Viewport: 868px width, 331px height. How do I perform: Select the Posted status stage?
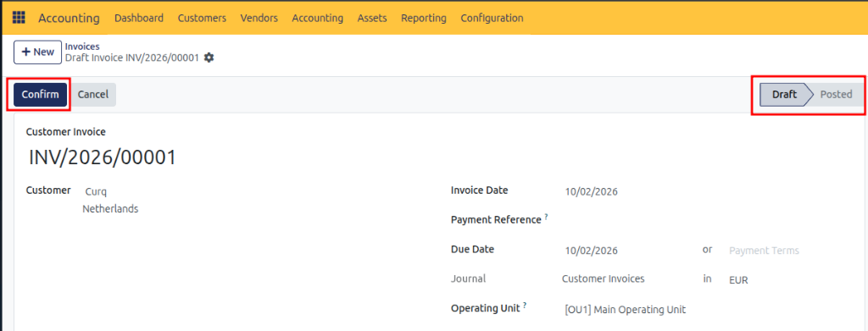click(x=836, y=95)
